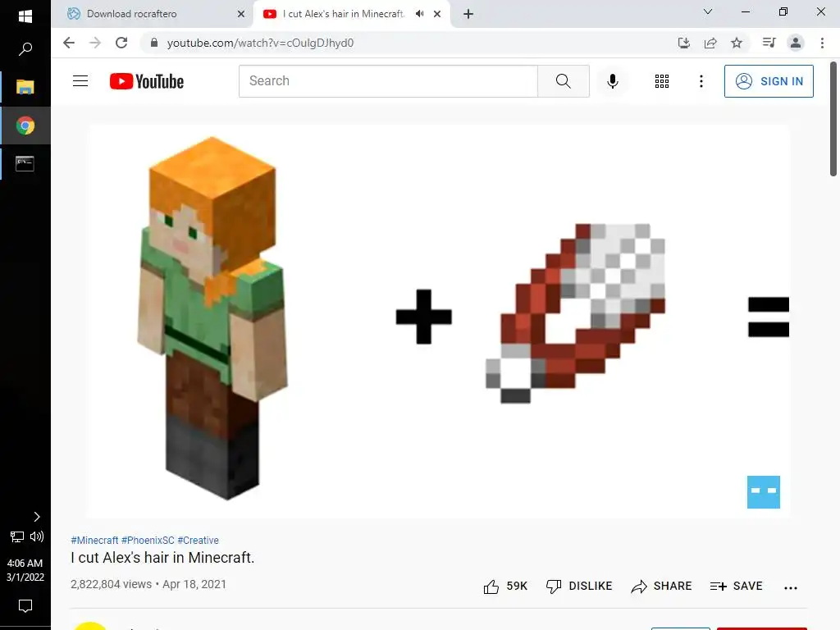The image size is (840, 630).
Task: Click the page vertical scrollbar
Action: pyautogui.click(x=833, y=119)
